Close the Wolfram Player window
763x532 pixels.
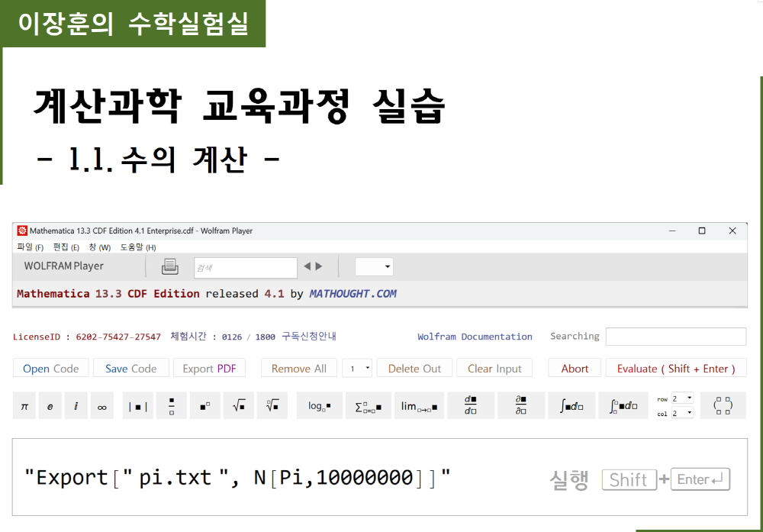732,231
